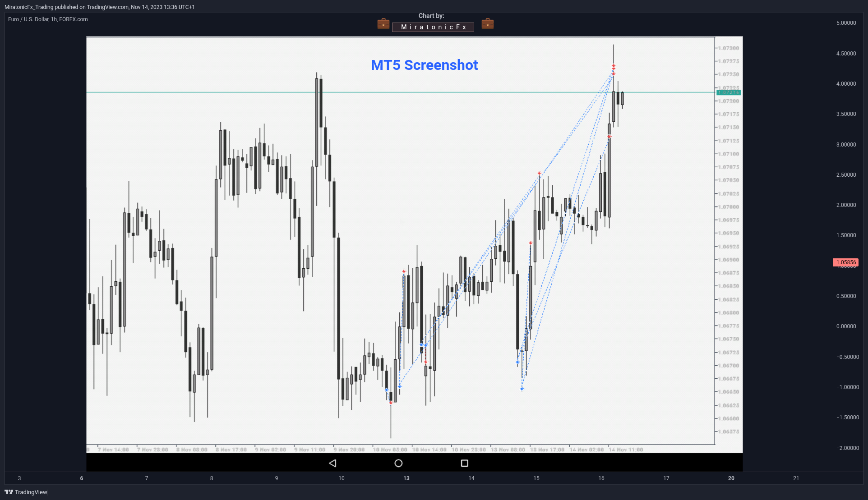Click the 4.00000 value on the price scale
This screenshot has width=868, height=500.
(846, 84)
